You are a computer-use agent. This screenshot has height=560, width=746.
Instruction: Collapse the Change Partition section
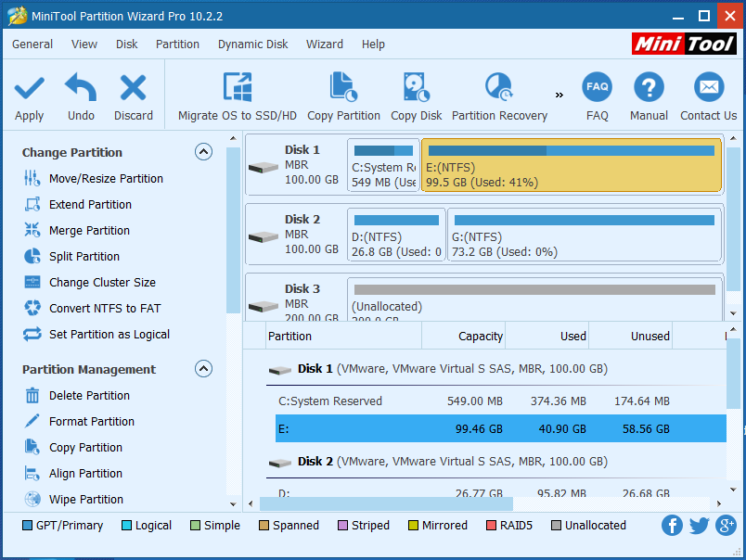pos(203,152)
